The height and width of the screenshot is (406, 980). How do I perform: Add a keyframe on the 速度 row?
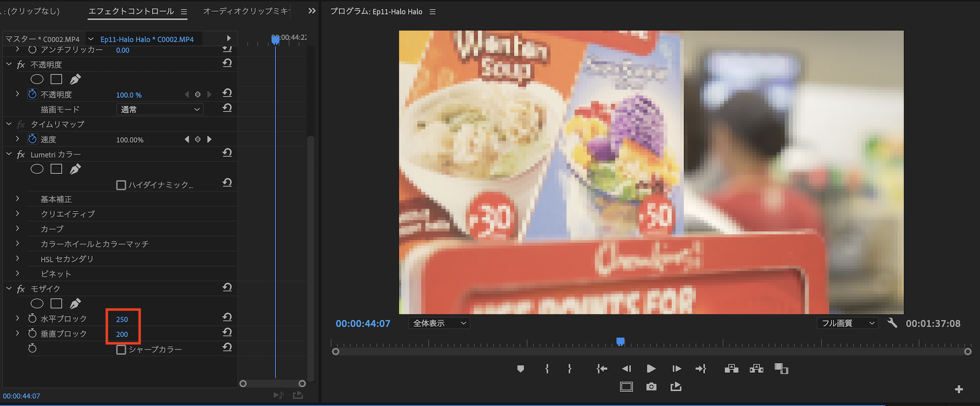tap(198, 140)
